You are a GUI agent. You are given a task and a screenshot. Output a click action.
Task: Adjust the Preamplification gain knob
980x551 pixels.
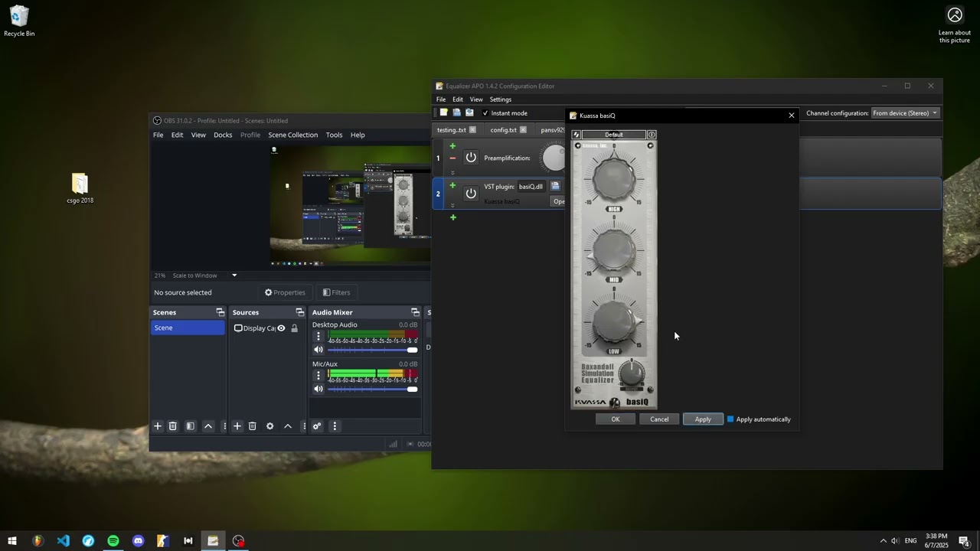(554, 158)
